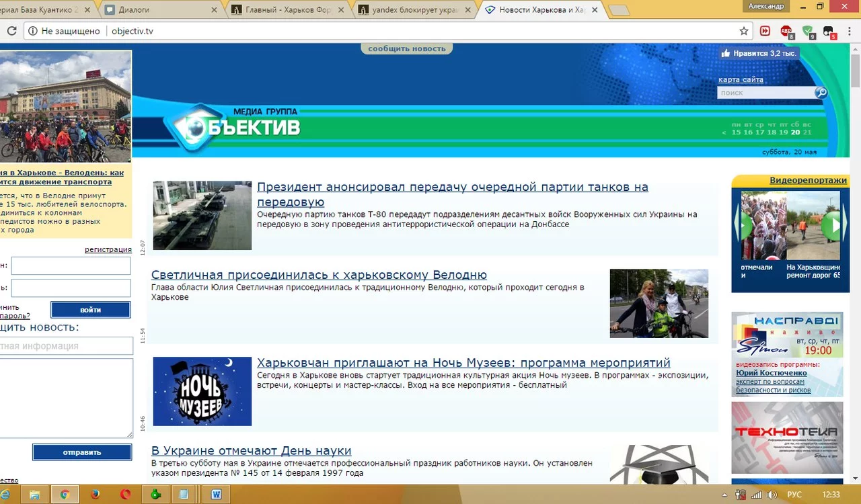The height and width of the screenshot is (504, 861).
Task: Click the left arrow on the date strip
Action: (x=724, y=132)
